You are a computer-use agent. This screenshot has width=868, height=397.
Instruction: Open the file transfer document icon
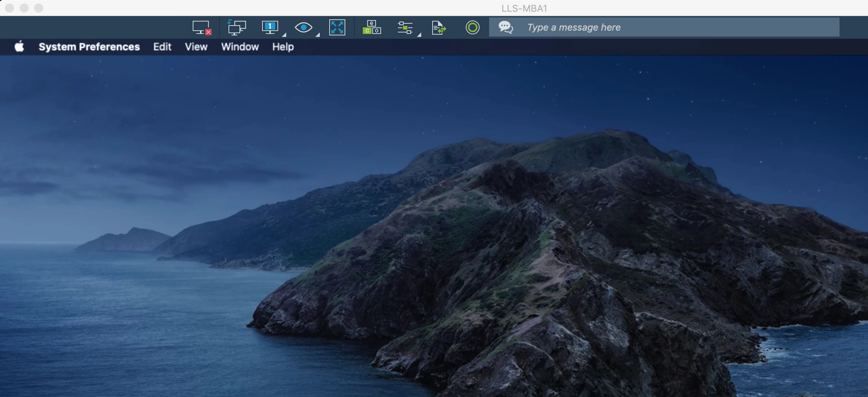(x=439, y=27)
